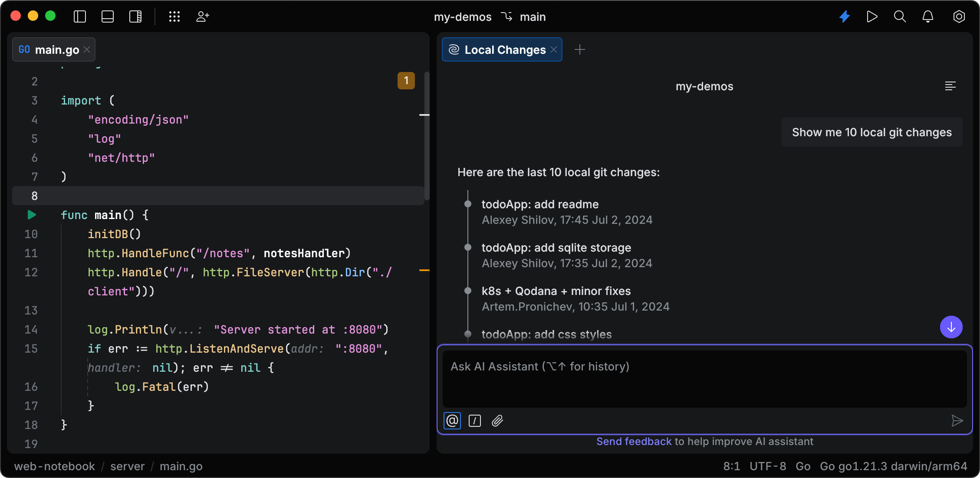Open settings with the hexagon gear icon
This screenshot has width=980, height=478.
coord(959,17)
